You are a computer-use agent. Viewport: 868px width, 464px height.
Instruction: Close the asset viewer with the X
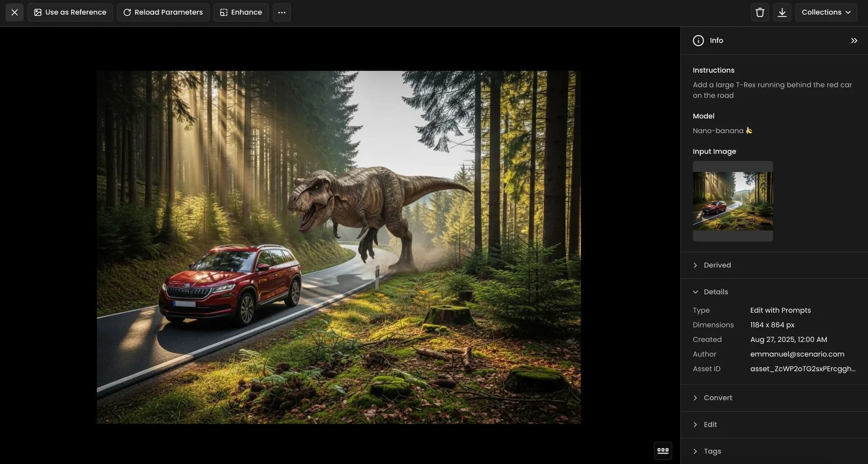14,12
